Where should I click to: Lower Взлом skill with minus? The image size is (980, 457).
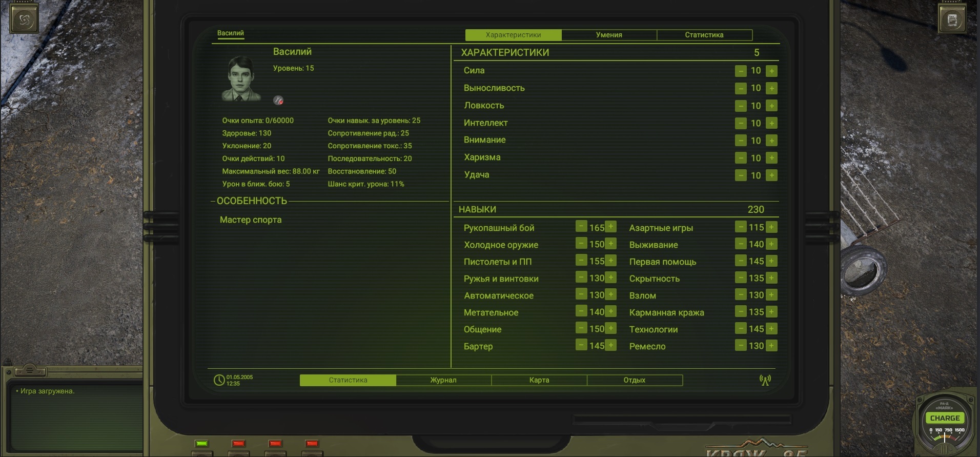pyautogui.click(x=741, y=294)
